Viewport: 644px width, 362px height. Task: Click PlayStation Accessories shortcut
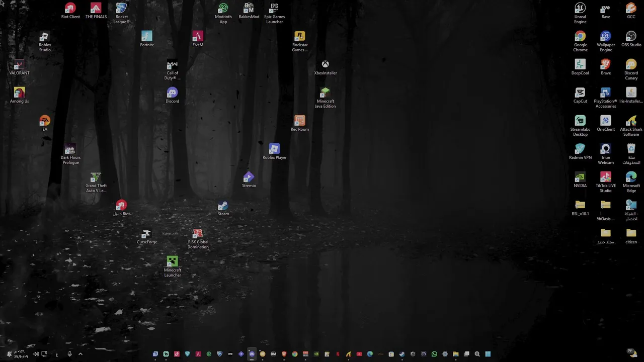[606, 98]
